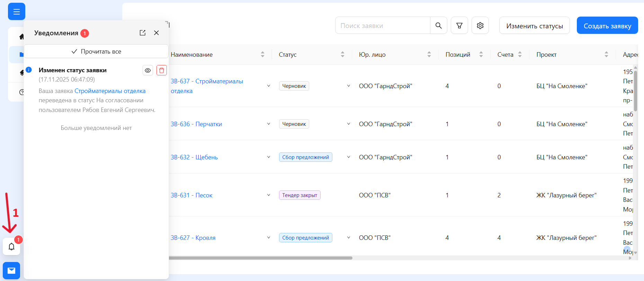Open status dropdown for ЗВ-632 Щебень
The width and height of the screenshot is (644, 281).
pos(348,157)
